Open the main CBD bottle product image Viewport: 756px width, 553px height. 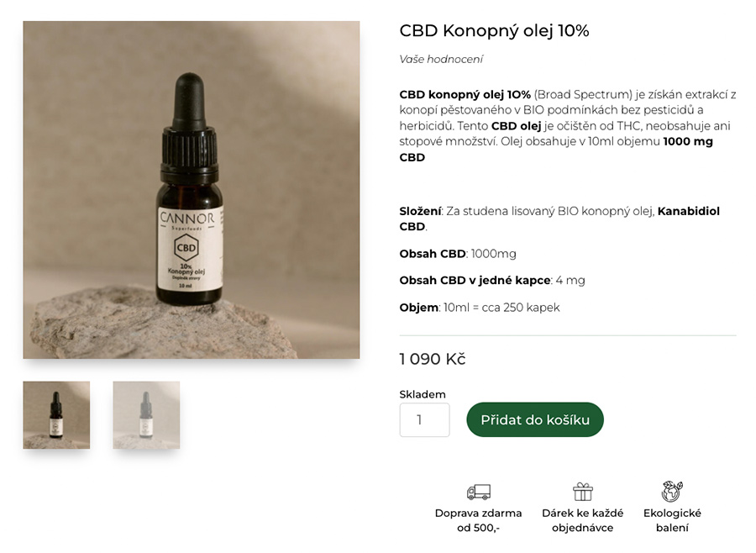pyautogui.click(x=192, y=190)
